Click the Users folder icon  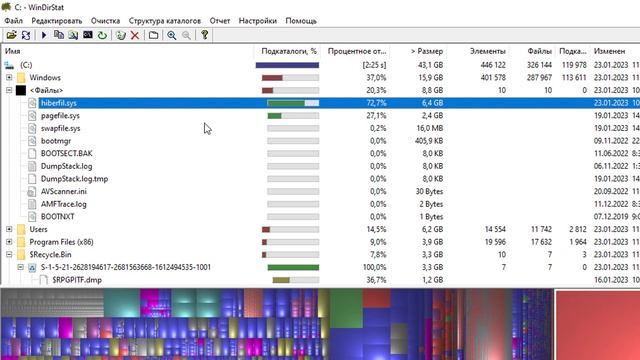tap(21, 229)
